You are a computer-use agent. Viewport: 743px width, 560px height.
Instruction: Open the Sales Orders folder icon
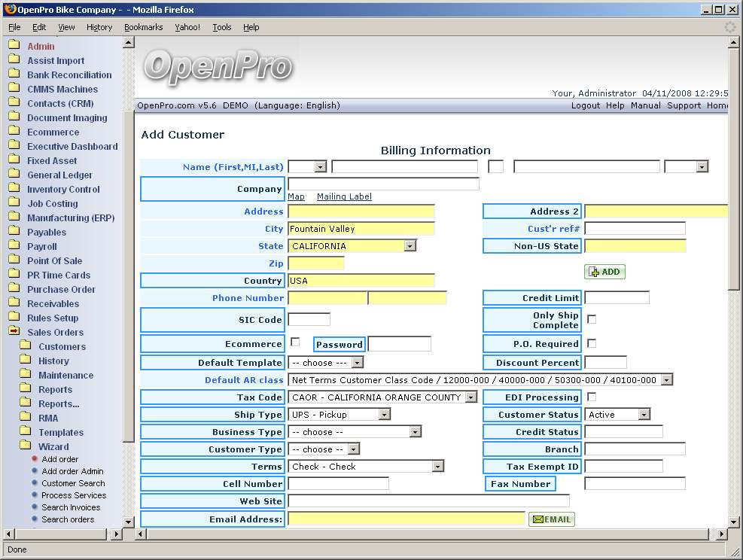pyautogui.click(x=14, y=332)
